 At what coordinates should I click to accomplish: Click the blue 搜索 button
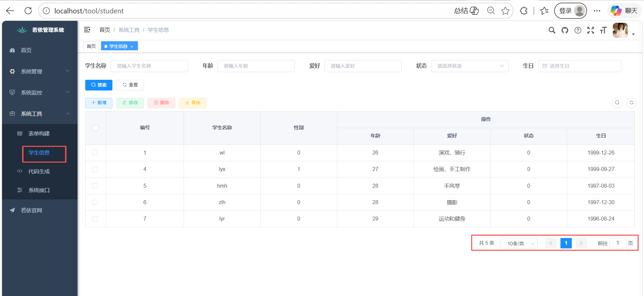pyautogui.click(x=99, y=85)
